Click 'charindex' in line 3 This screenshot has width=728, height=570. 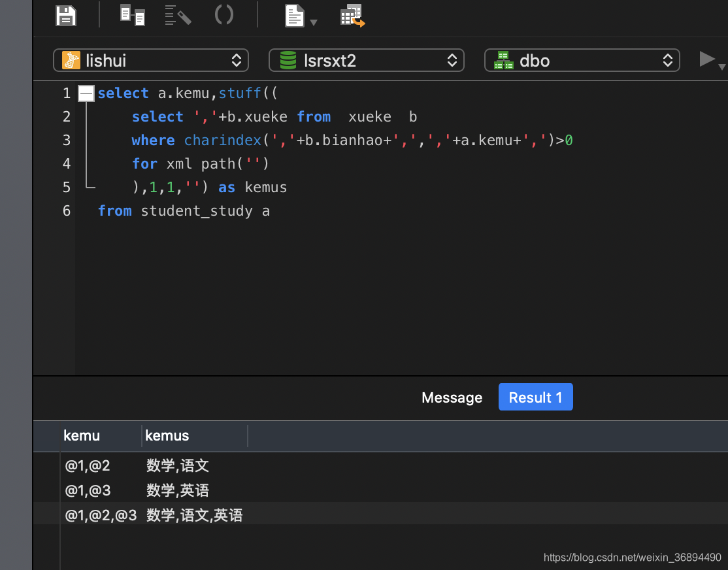coord(222,141)
